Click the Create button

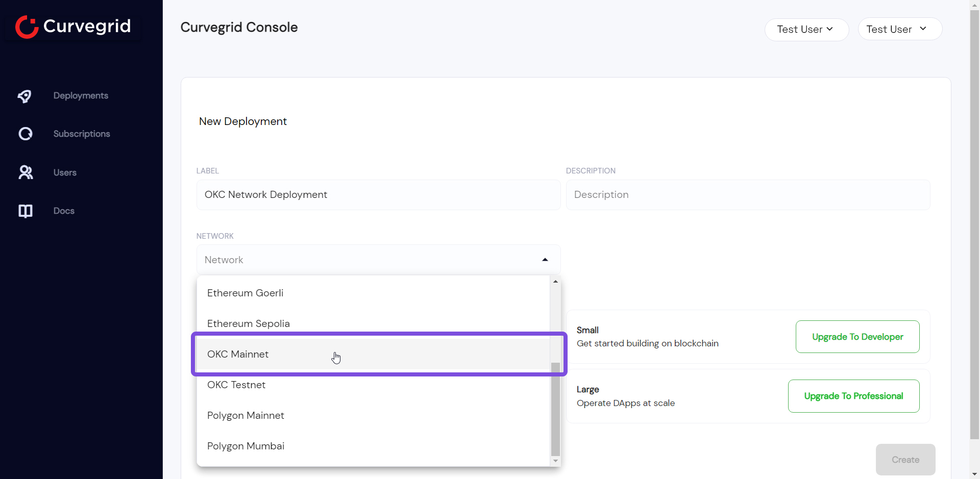tap(905, 460)
